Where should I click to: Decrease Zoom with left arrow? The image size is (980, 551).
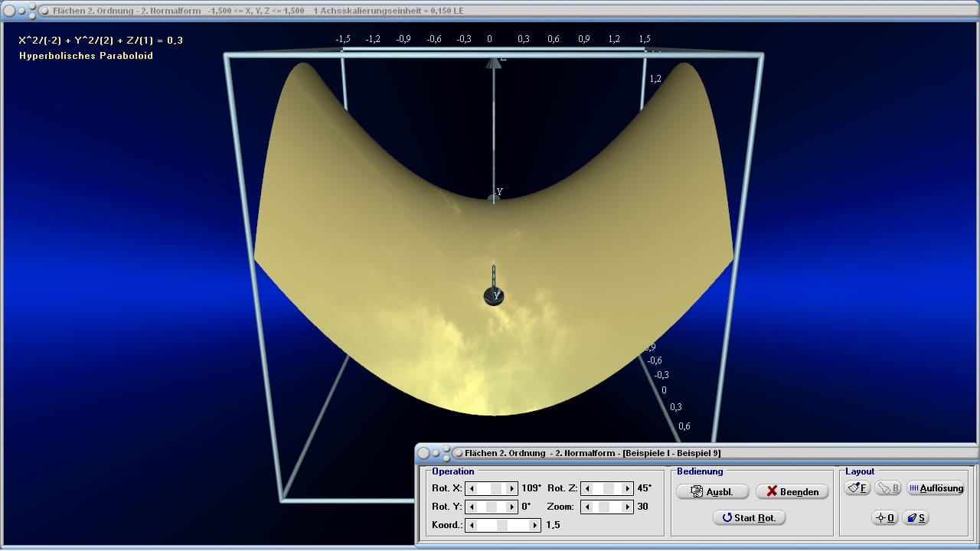coord(587,507)
